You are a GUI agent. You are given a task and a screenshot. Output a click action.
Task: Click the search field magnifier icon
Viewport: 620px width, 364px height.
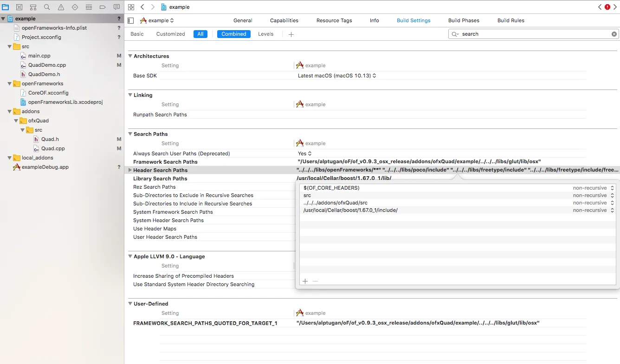pyautogui.click(x=455, y=34)
